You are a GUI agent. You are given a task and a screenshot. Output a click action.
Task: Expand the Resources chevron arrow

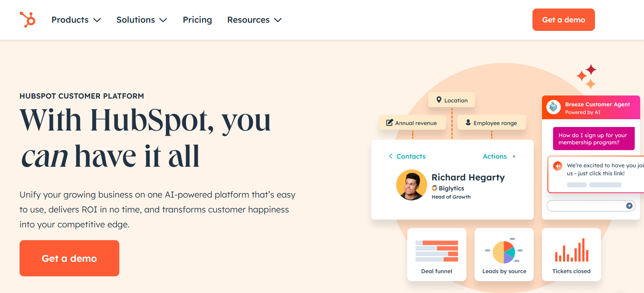click(x=278, y=20)
